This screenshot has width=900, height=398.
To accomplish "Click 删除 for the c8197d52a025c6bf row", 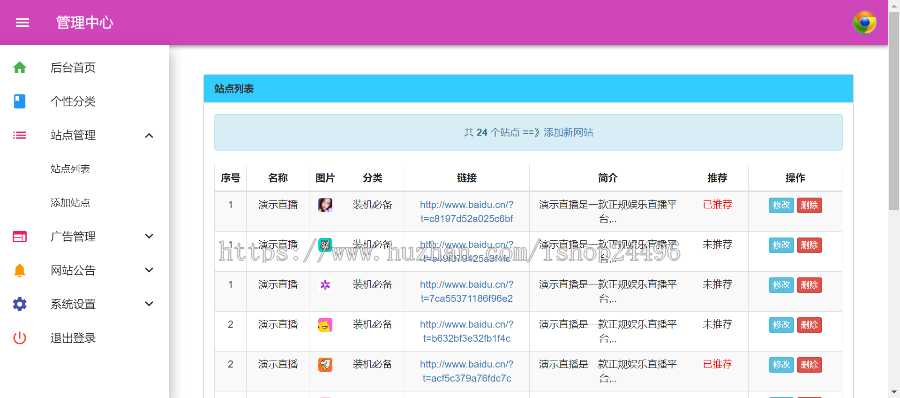I will coord(809,205).
